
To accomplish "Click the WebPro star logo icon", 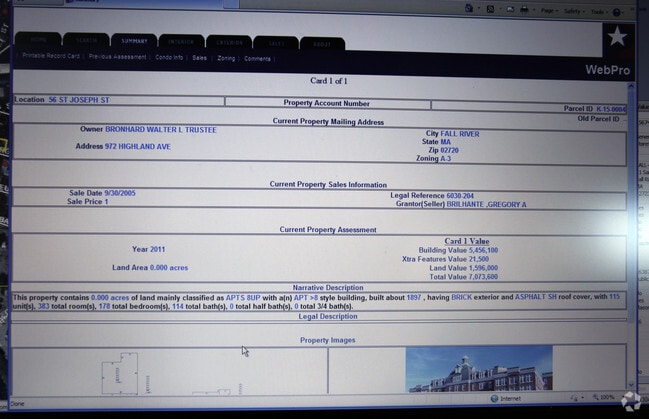I will click(x=617, y=38).
